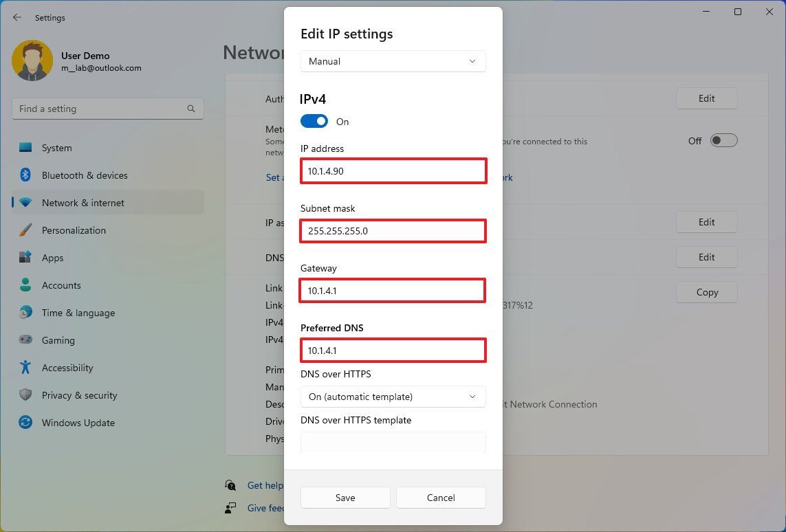Toggle the metered connection Off switch
Image resolution: width=786 pixels, height=532 pixels.
(x=724, y=141)
